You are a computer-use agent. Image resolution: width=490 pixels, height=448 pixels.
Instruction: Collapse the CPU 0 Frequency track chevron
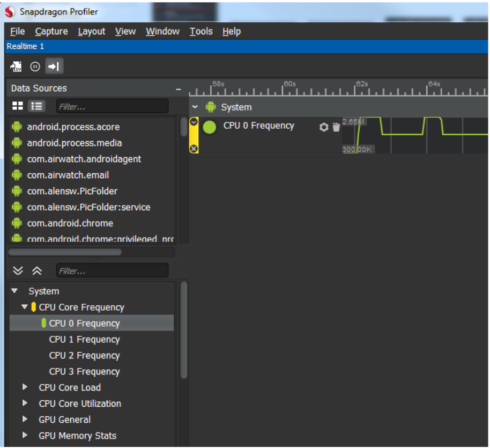[x=194, y=122]
